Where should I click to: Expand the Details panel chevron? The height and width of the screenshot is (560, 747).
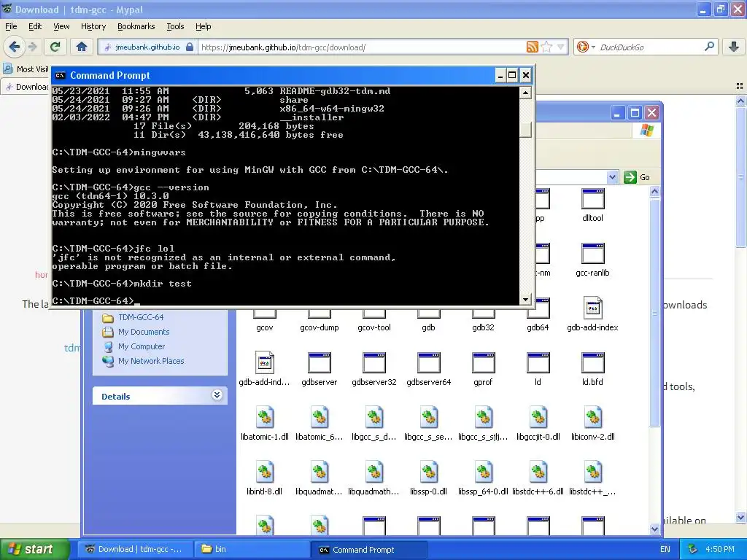click(x=217, y=395)
